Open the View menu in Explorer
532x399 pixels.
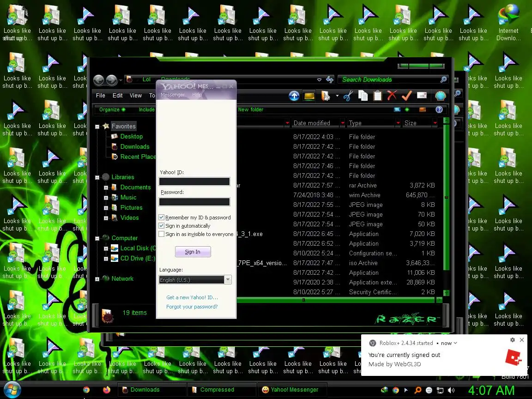[x=135, y=96]
